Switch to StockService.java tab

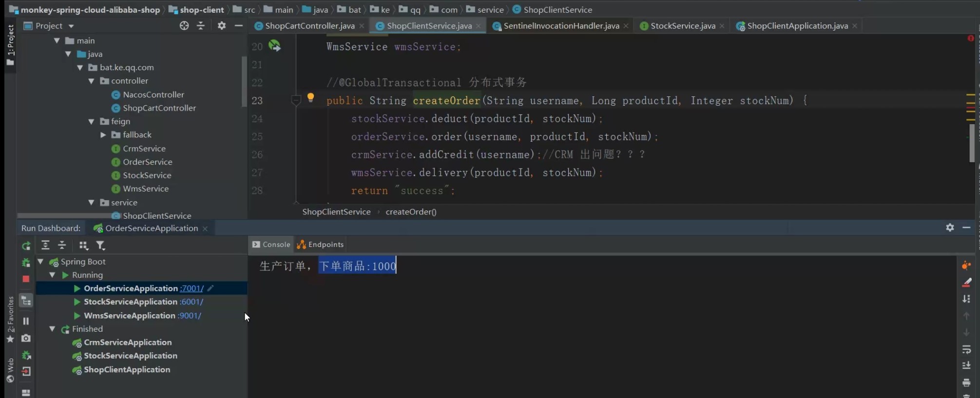tap(683, 26)
